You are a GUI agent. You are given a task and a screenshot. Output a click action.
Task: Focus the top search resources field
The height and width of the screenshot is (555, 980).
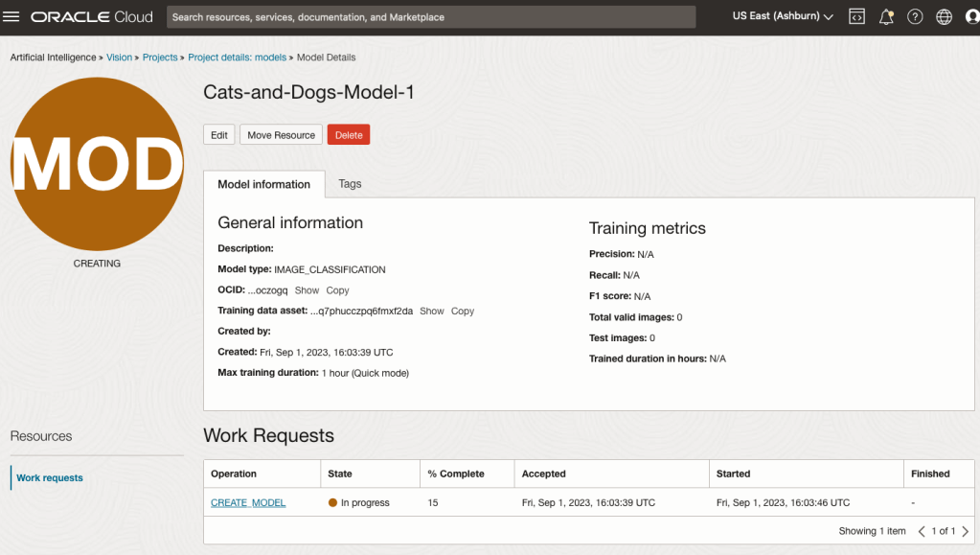431,17
